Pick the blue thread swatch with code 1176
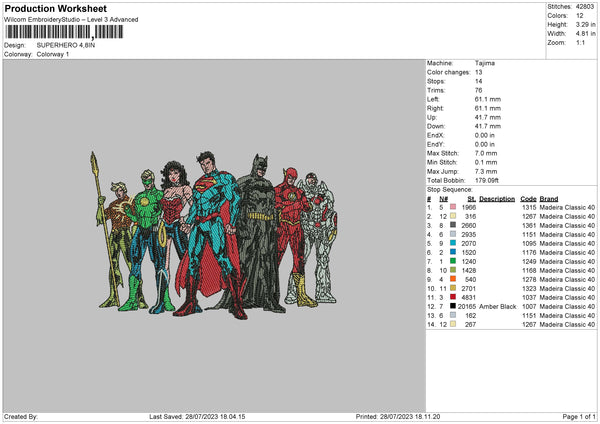Screen dimensions: 600x424 point(453,253)
